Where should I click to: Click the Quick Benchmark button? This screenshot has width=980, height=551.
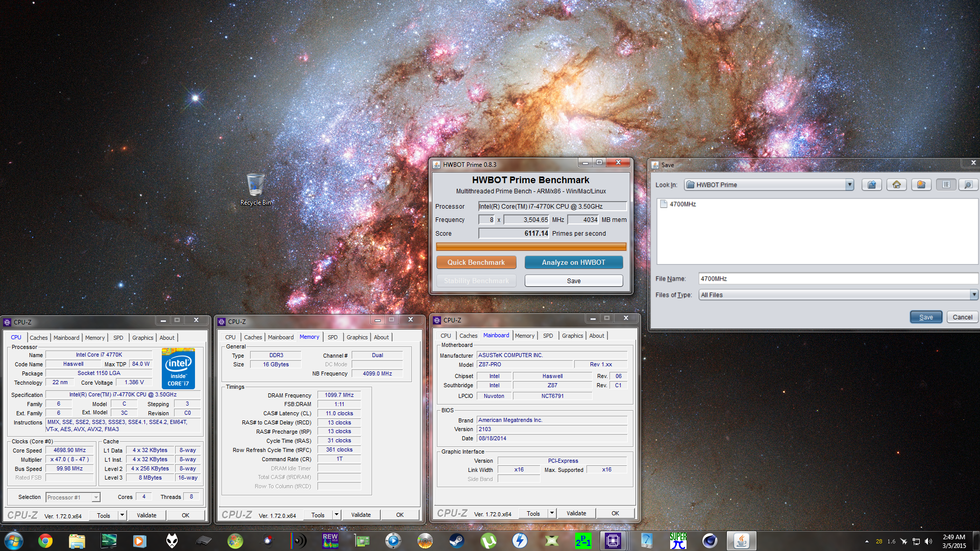point(476,262)
